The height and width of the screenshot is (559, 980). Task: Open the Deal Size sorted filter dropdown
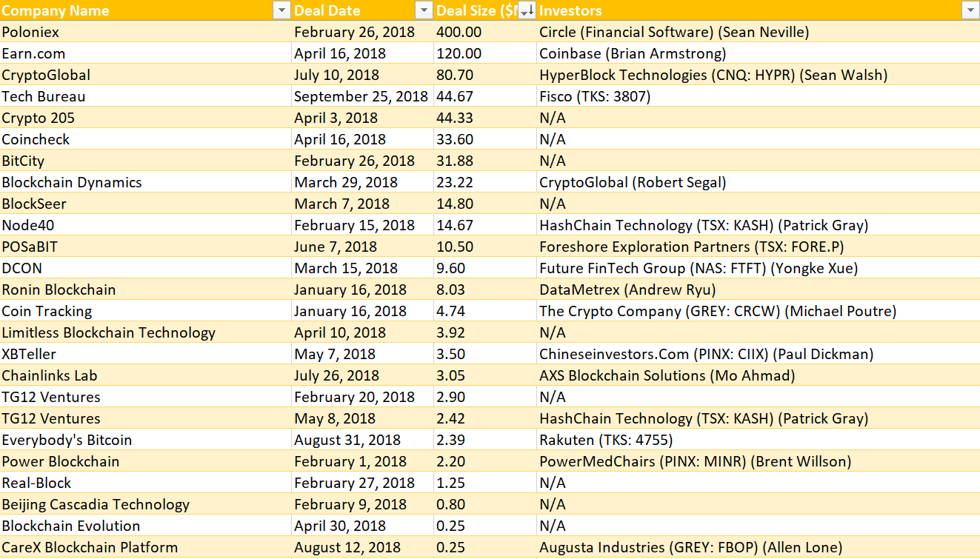click(527, 10)
